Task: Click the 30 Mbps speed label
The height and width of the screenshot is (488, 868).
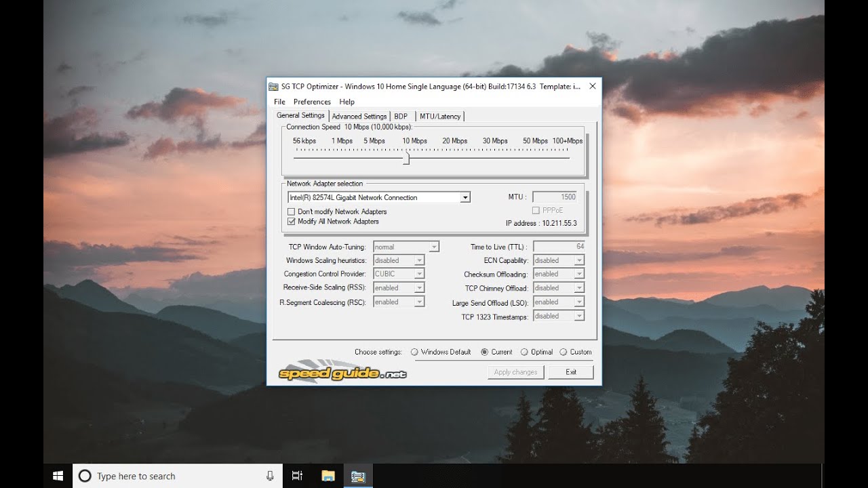Action: [495, 141]
